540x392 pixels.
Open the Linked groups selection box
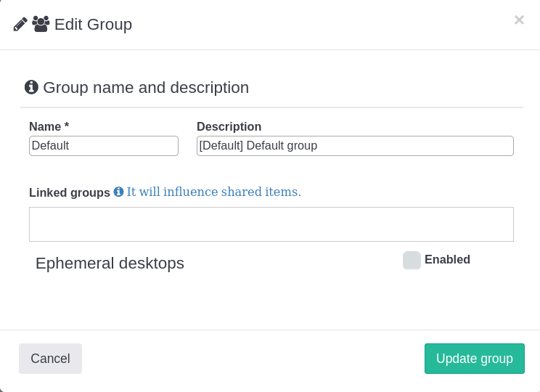click(271, 224)
